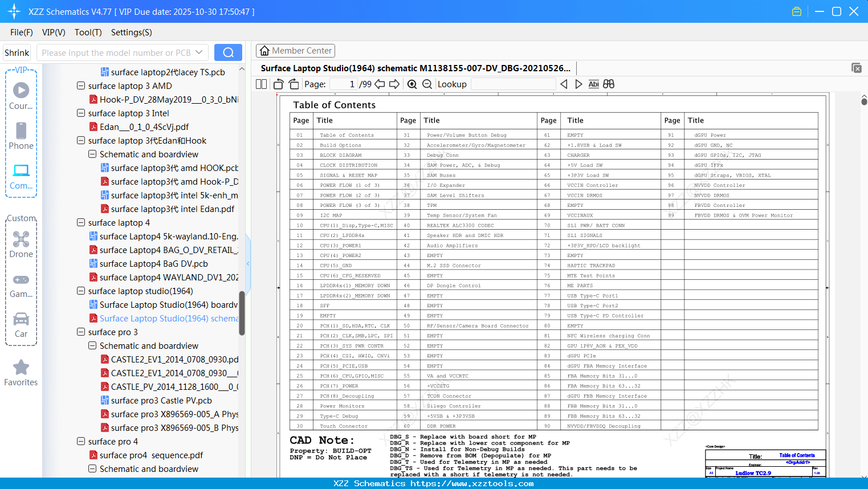Rotate the page counterclockwise
The height and width of the screenshot is (489, 868).
[278, 84]
